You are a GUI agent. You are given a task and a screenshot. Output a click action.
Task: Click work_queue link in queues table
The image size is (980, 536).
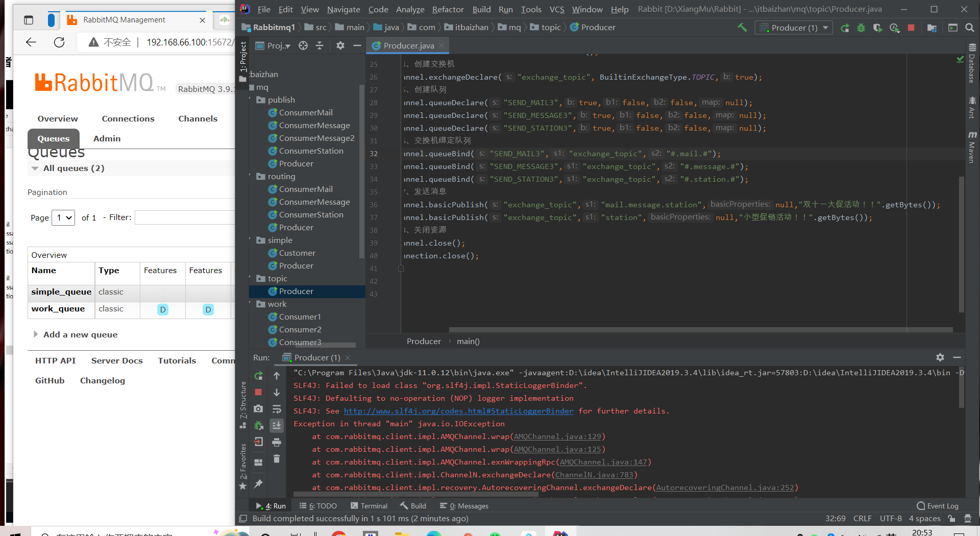pos(58,308)
